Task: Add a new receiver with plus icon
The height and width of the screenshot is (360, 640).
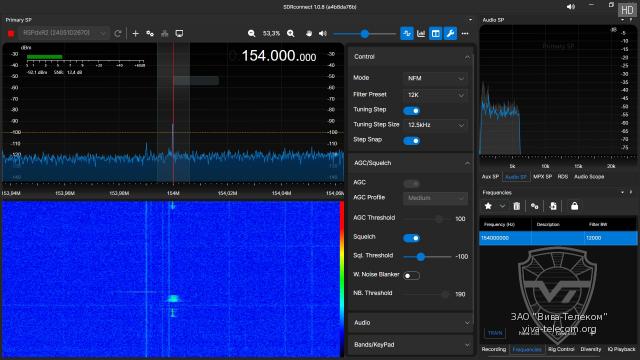Action: pyautogui.click(x=136, y=33)
